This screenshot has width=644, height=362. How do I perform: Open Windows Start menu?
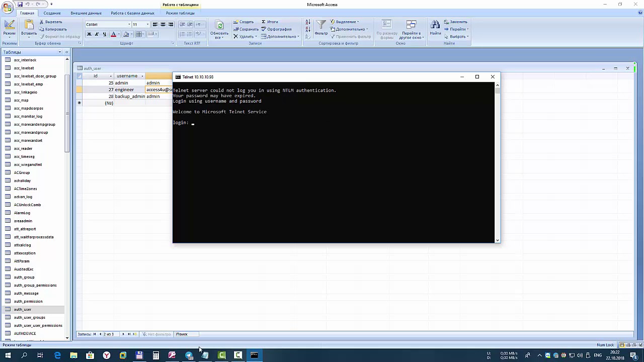point(8,355)
